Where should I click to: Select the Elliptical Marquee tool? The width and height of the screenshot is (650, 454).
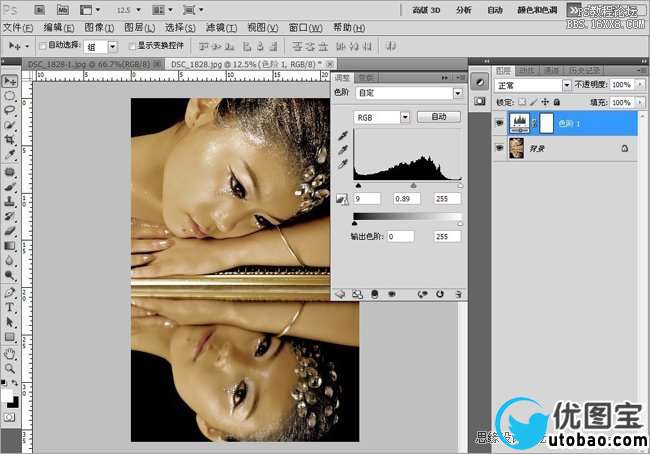tap(9, 96)
